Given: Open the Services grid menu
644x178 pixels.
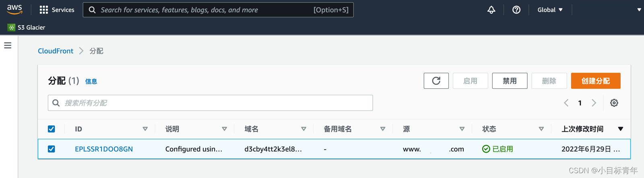Looking at the screenshot, I should click(57, 10).
